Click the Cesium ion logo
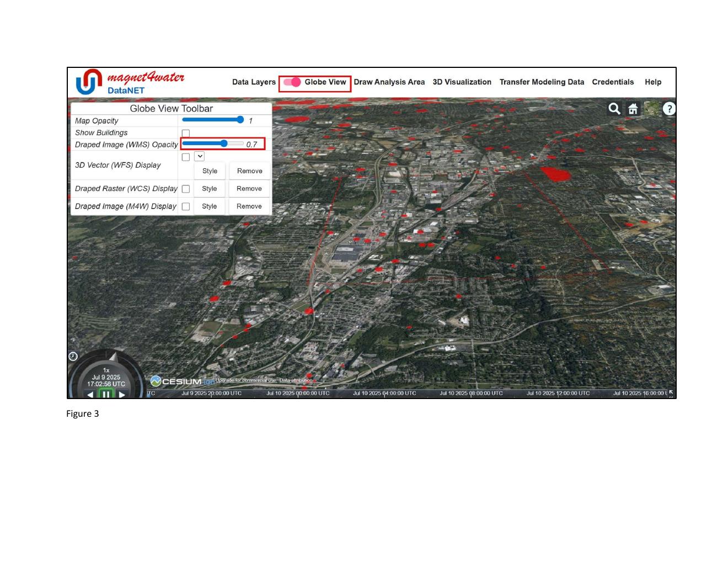728x563 pixels. tap(181, 381)
